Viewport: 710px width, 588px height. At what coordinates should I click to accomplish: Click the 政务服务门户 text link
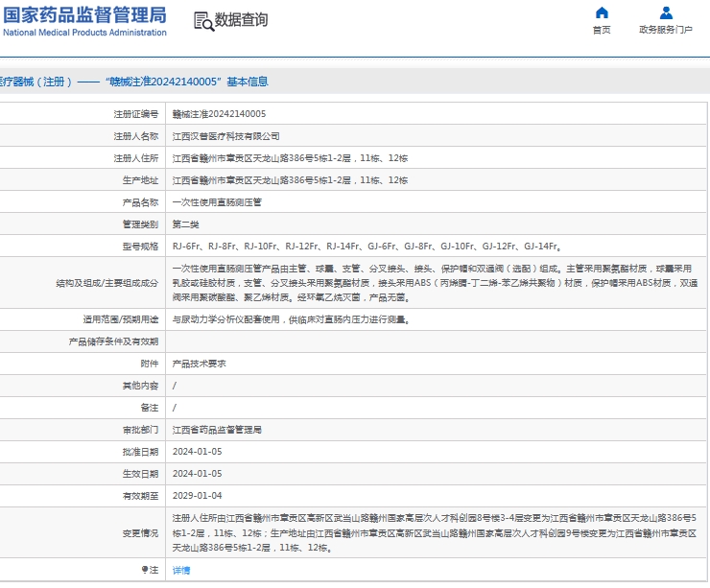[x=666, y=30]
